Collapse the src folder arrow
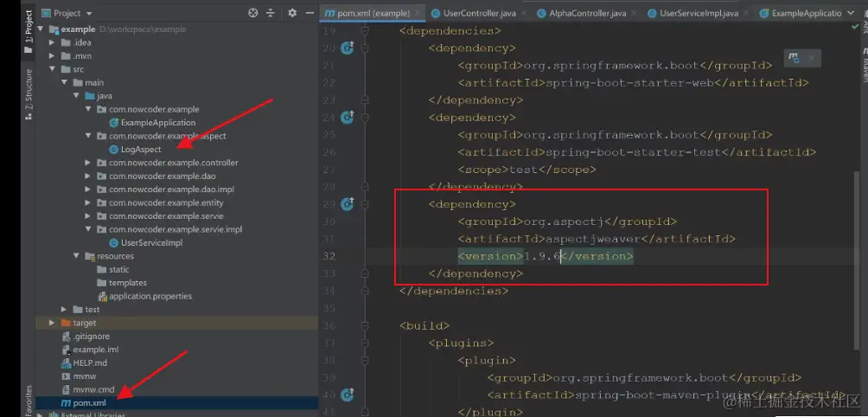Viewport: 868px width, 417px height. 53,69
